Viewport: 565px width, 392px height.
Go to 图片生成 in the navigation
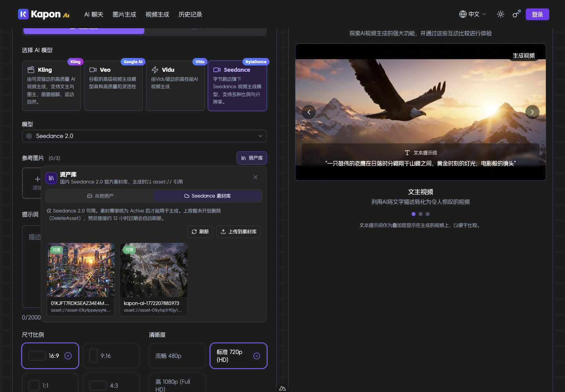pos(124,15)
